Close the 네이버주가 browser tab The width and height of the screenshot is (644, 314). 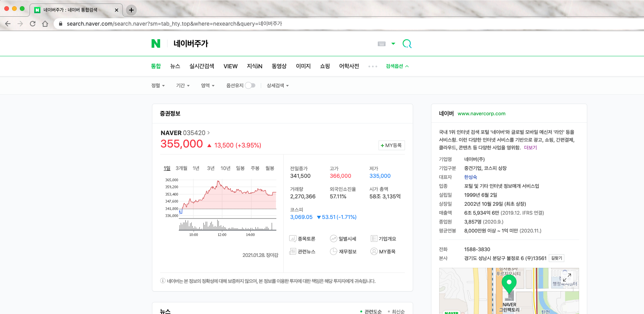click(x=116, y=10)
